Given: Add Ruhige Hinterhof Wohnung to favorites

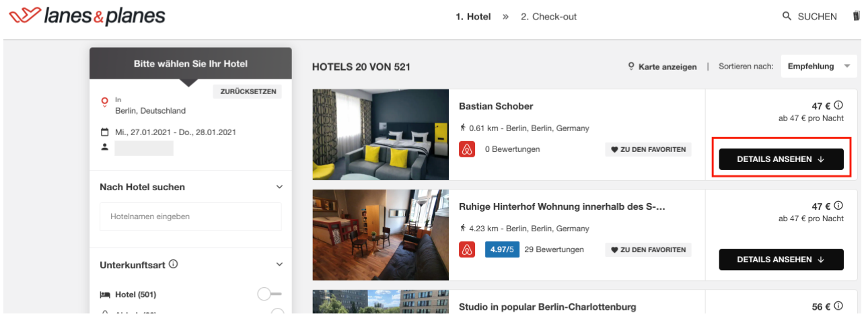Looking at the screenshot, I should tap(648, 249).
